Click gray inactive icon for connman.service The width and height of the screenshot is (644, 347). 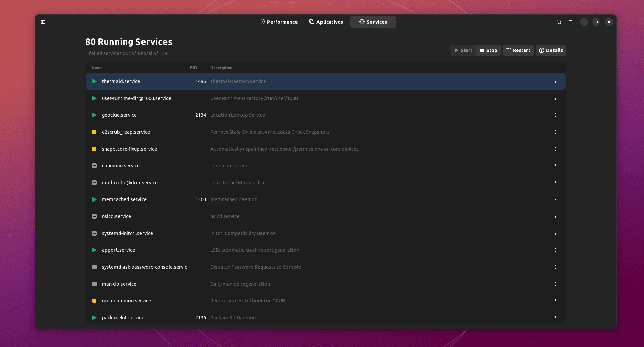[94, 166]
